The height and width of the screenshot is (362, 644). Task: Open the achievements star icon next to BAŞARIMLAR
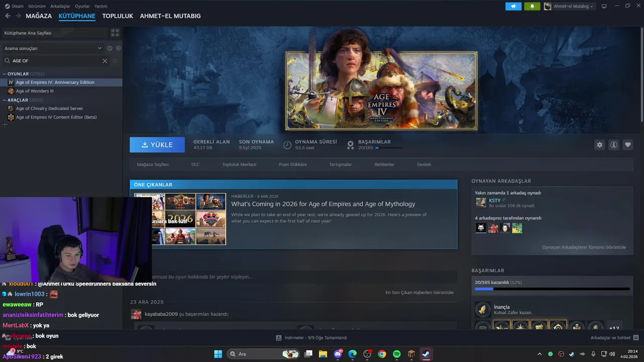coord(351,145)
